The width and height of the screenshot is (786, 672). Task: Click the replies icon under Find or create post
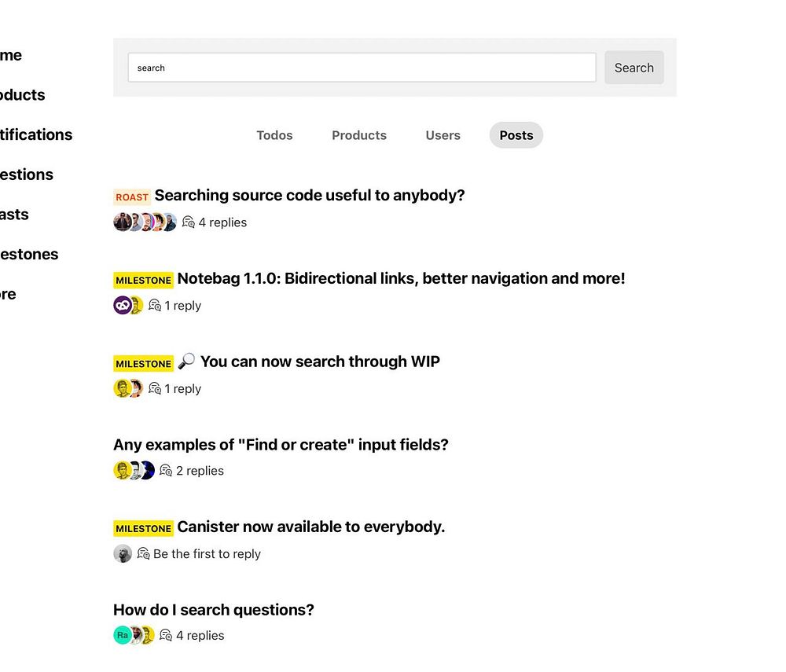click(166, 471)
